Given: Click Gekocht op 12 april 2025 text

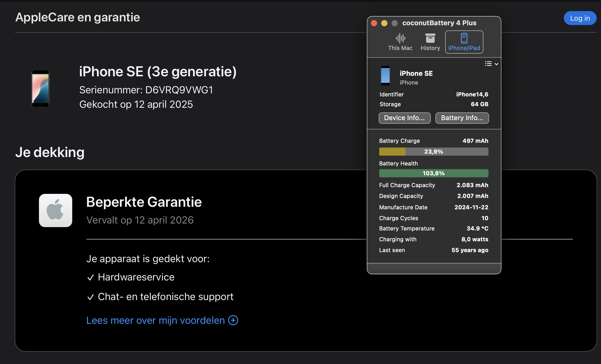Looking at the screenshot, I should click(x=136, y=104).
